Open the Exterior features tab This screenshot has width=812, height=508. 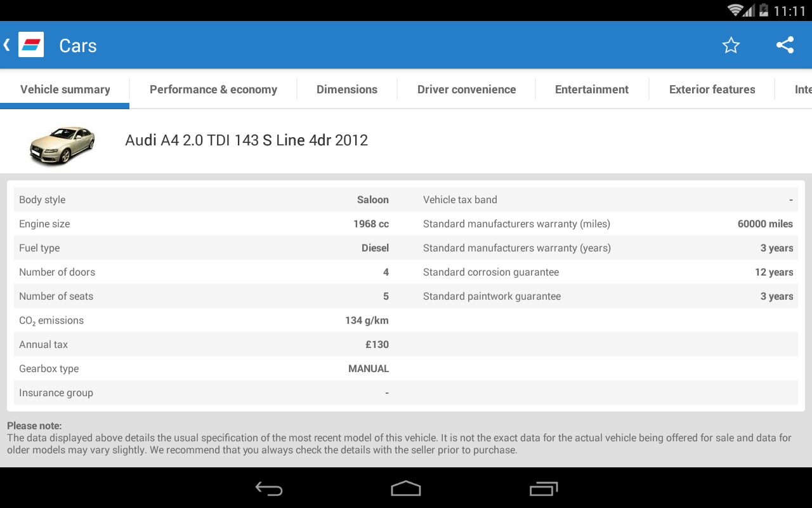[712, 89]
